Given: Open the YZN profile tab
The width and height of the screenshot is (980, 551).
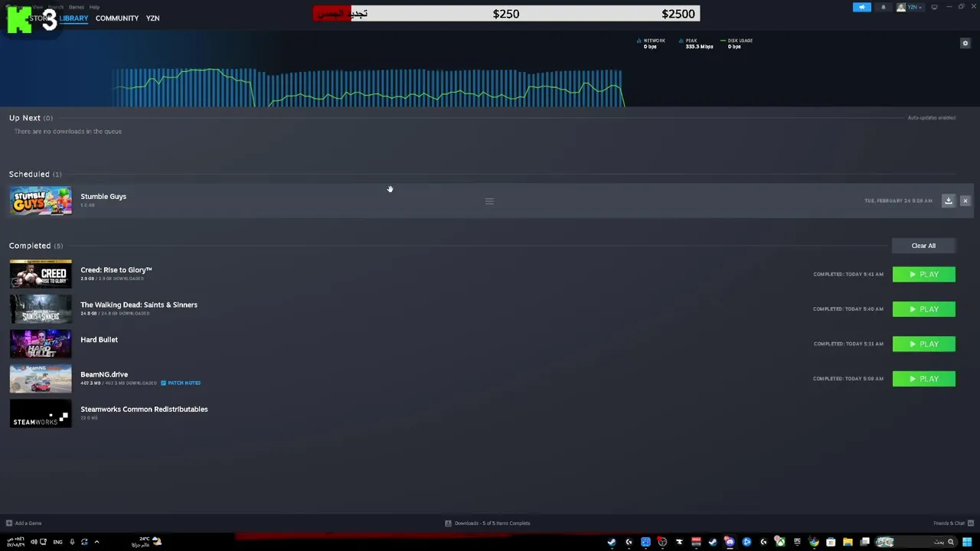Looking at the screenshot, I should pos(152,18).
